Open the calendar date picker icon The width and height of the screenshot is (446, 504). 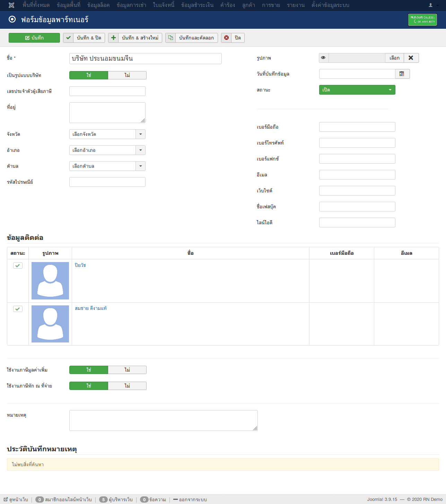(x=402, y=74)
